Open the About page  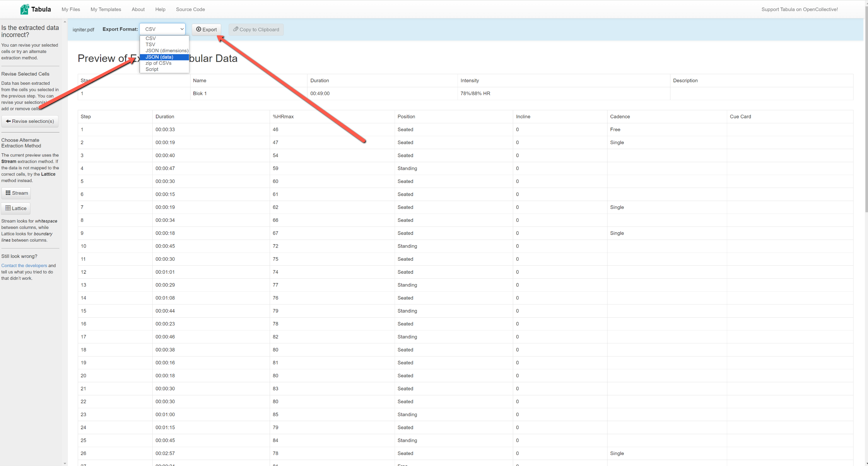coord(138,9)
